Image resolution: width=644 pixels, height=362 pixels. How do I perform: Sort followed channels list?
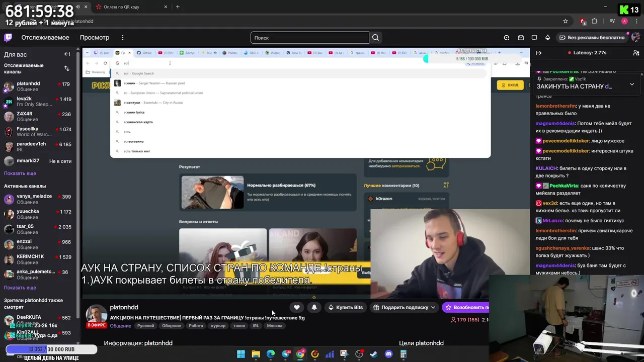[66, 68]
